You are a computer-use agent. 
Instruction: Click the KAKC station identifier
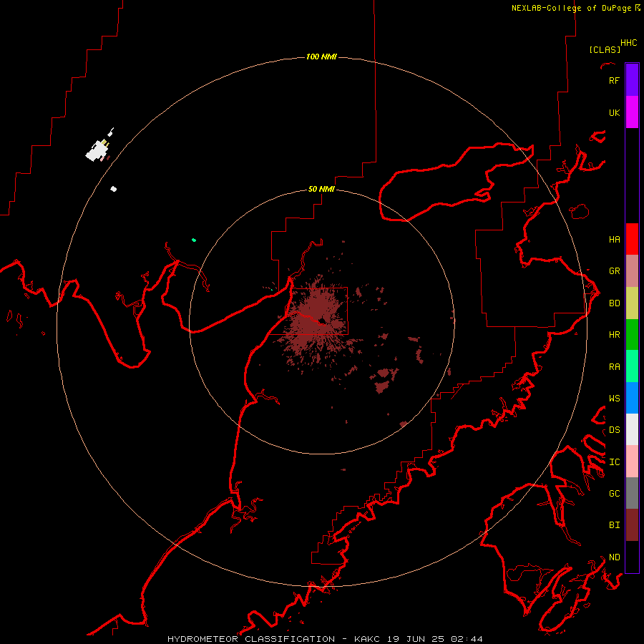(x=367, y=639)
